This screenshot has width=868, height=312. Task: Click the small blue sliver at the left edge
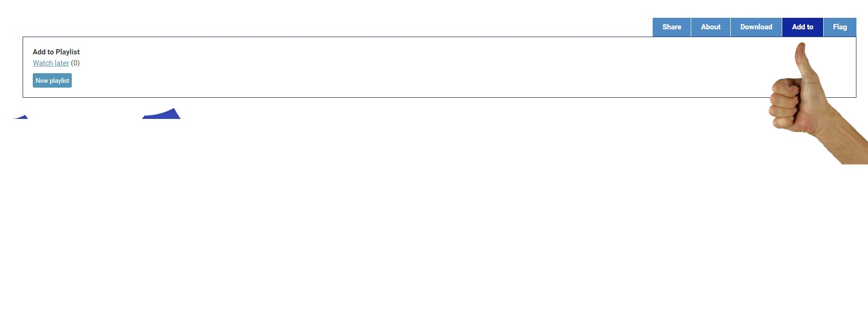(x=19, y=117)
